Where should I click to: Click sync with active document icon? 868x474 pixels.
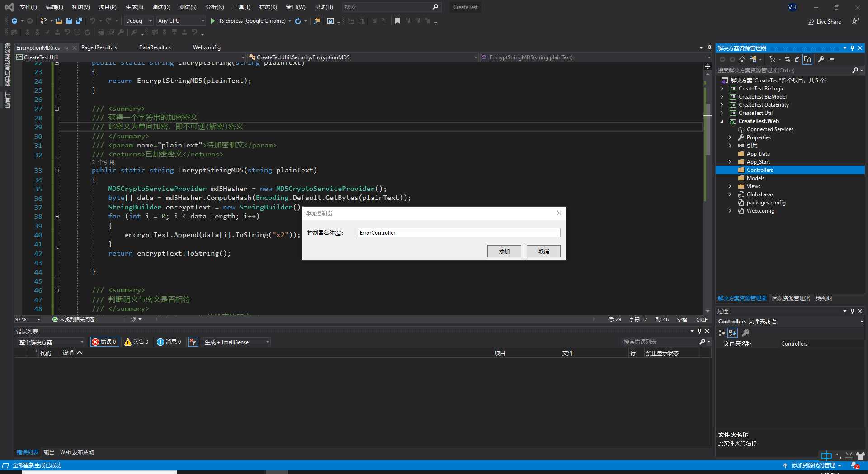coord(788,59)
